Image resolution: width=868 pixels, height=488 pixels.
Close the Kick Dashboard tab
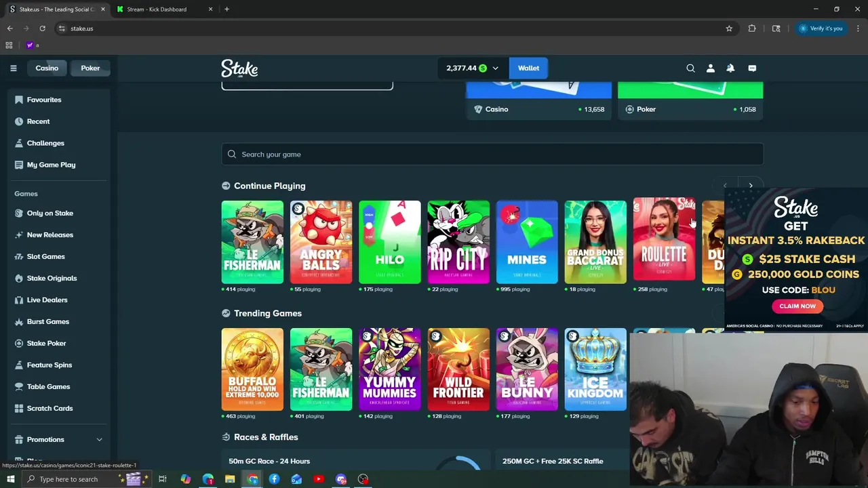point(210,9)
